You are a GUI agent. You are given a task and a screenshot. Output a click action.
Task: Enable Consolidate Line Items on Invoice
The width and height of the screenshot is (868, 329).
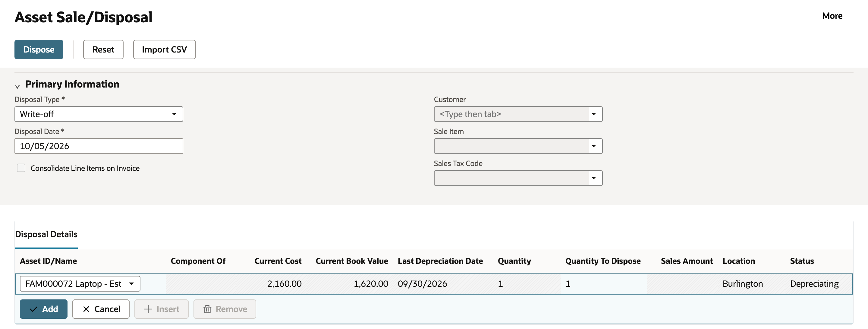pyautogui.click(x=21, y=168)
